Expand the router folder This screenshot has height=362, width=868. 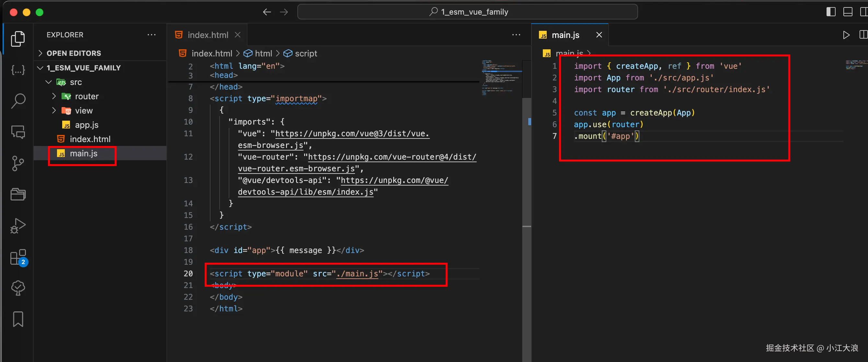(x=86, y=96)
